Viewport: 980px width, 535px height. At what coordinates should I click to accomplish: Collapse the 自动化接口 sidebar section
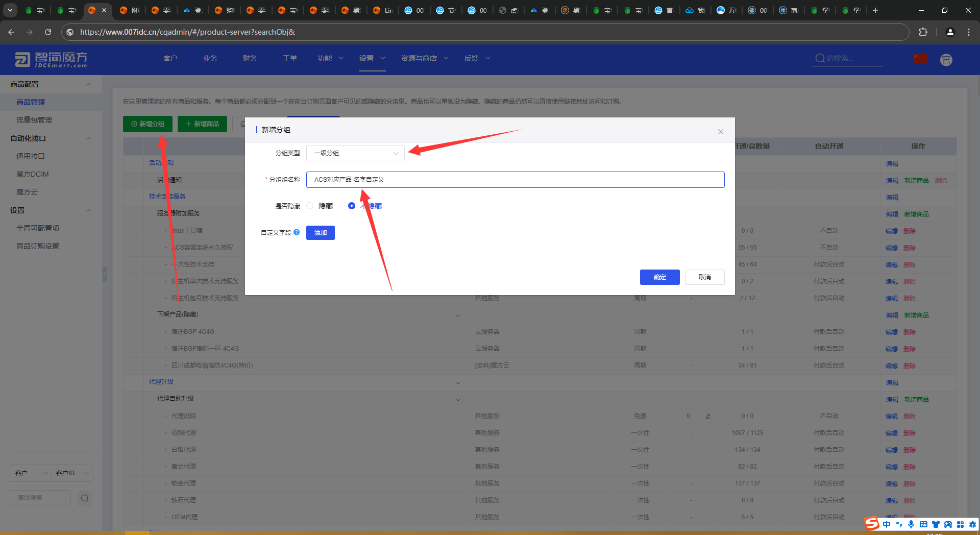(x=89, y=138)
